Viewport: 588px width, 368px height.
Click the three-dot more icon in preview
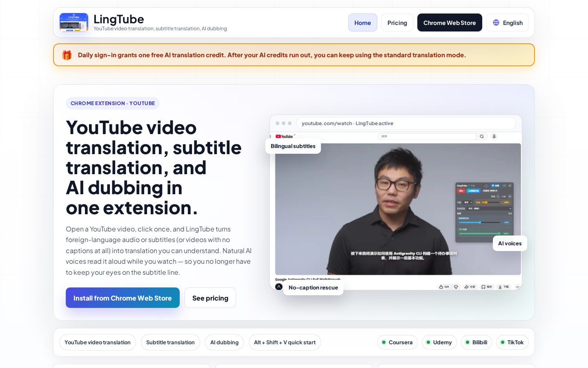tap(517, 287)
